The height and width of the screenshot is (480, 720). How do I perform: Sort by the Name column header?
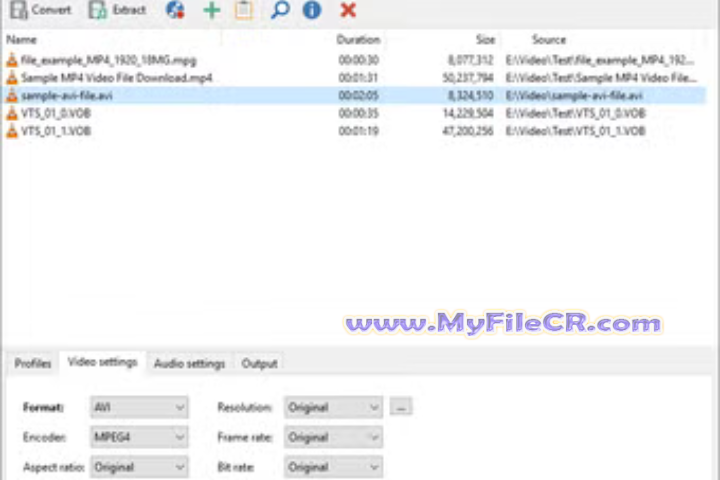coord(21,40)
